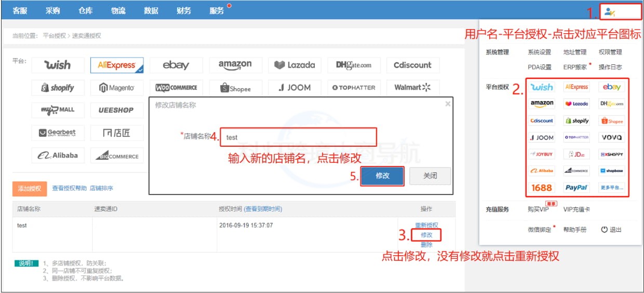The height and width of the screenshot is (293, 644).
Task: Click the orange 添加授权 button
Action: 30,189
